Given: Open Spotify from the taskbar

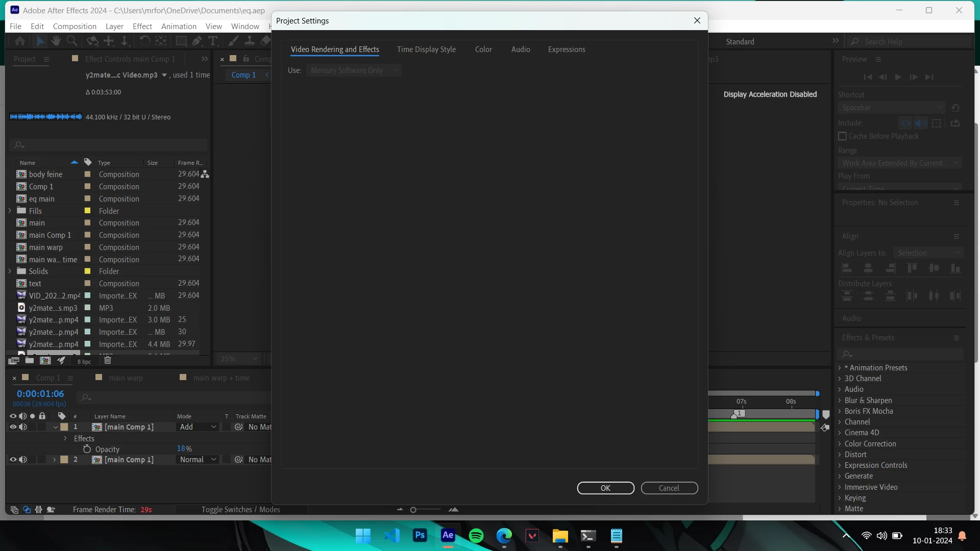Looking at the screenshot, I should pyautogui.click(x=476, y=536).
